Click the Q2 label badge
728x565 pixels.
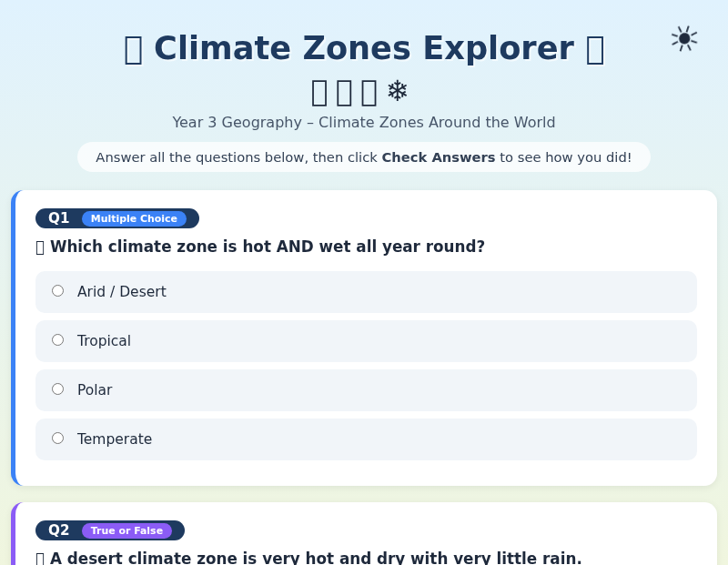pos(58,530)
